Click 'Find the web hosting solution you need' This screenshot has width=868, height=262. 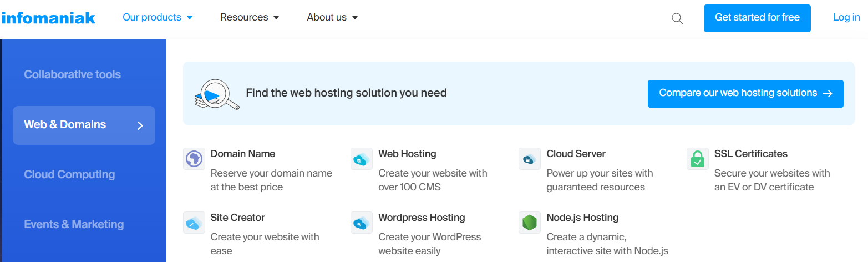tap(346, 93)
